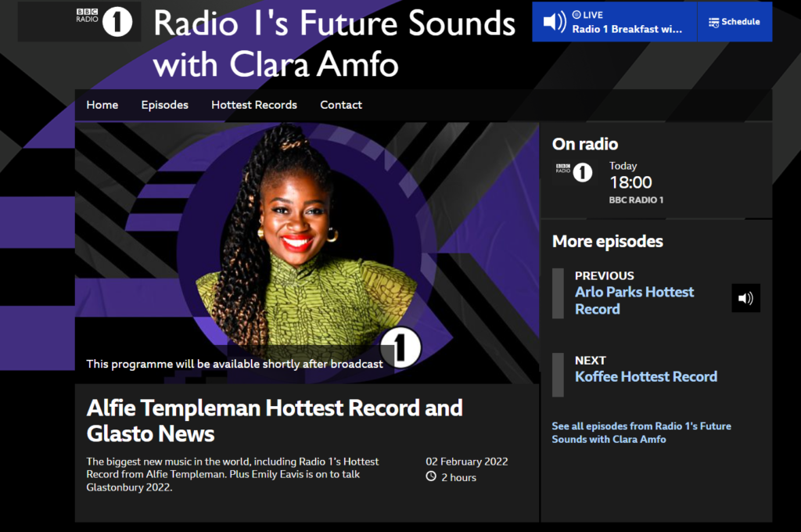Viewport: 801px width, 532px height.
Task: Click the On radio heading
Action: pos(585,144)
